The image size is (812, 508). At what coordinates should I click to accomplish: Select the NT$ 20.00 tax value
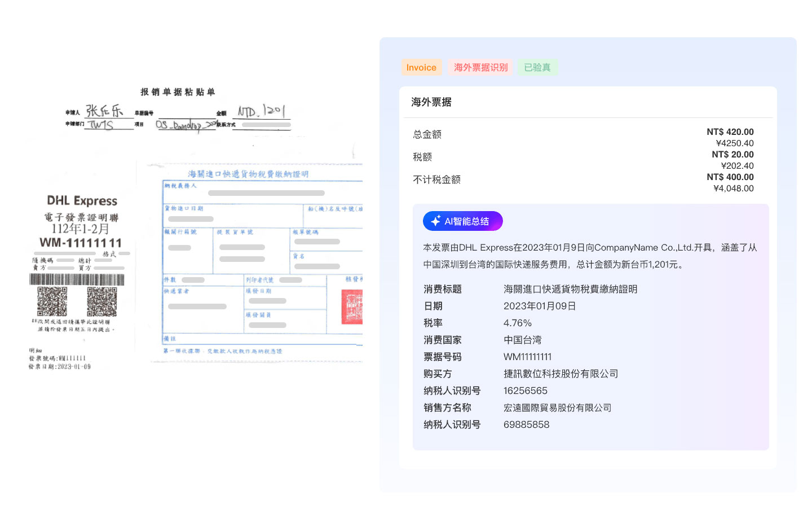click(x=732, y=154)
